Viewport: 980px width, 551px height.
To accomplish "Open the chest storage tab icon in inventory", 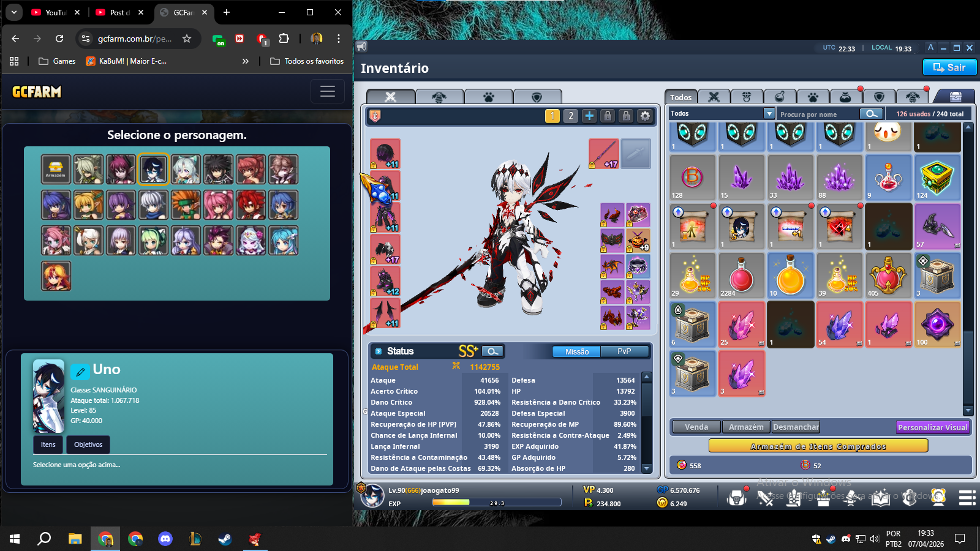I will [955, 97].
